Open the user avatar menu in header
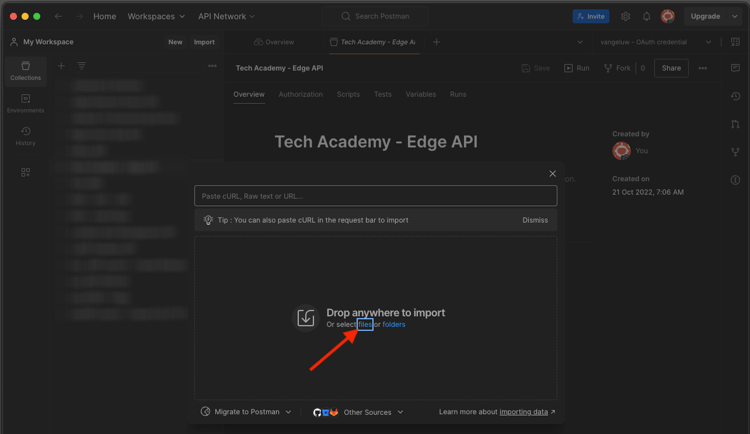The height and width of the screenshot is (434, 750). point(668,16)
